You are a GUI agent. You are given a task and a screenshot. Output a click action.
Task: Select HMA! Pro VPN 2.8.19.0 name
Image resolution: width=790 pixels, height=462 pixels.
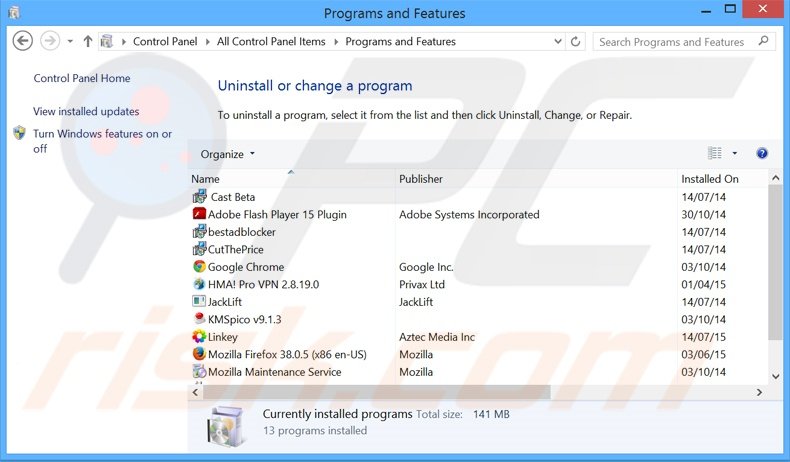(264, 285)
